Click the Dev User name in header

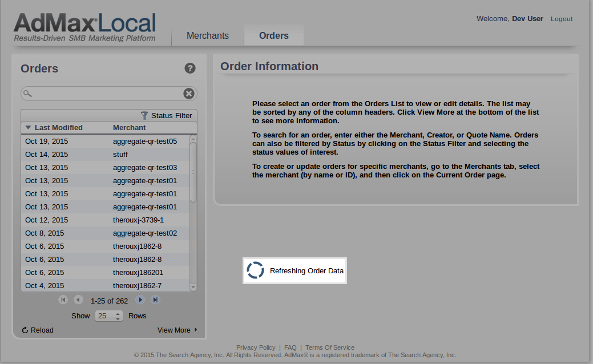point(527,18)
